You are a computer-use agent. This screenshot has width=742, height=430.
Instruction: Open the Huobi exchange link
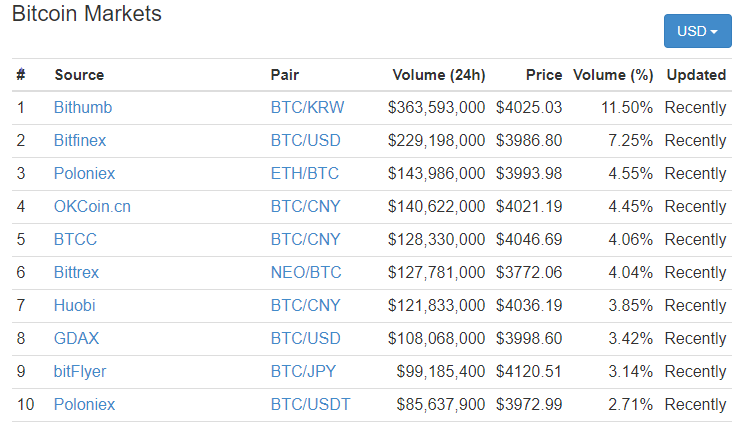pos(74,305)
